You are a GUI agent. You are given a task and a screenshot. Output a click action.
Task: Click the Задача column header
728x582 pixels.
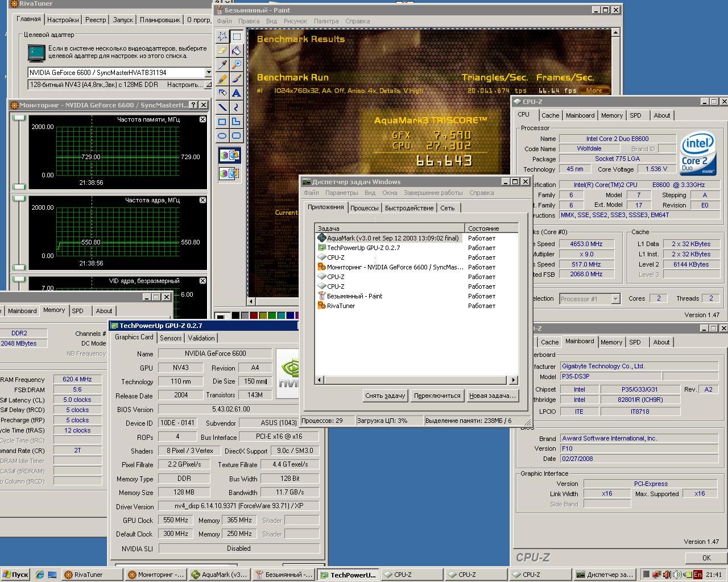coord(390,228)
